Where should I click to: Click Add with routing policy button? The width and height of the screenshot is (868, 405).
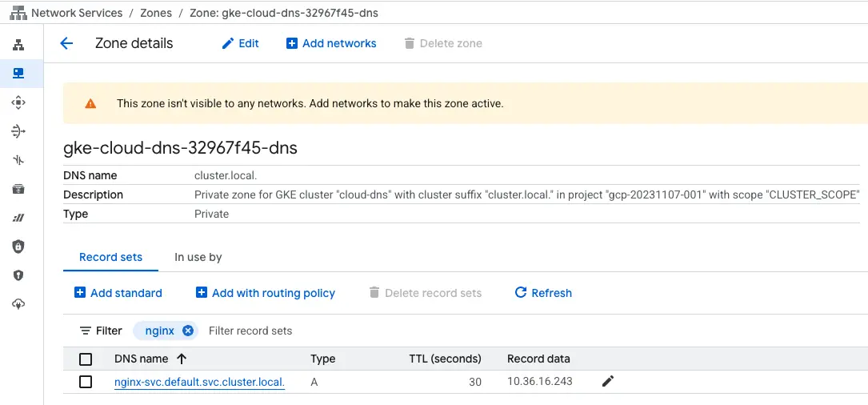[x=266, y=293]
